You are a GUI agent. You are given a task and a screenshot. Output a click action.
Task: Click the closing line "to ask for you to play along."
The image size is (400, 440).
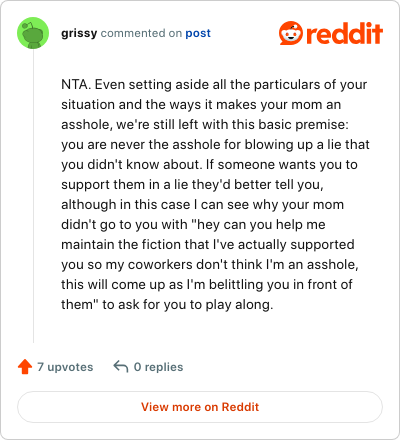[188, 305]
